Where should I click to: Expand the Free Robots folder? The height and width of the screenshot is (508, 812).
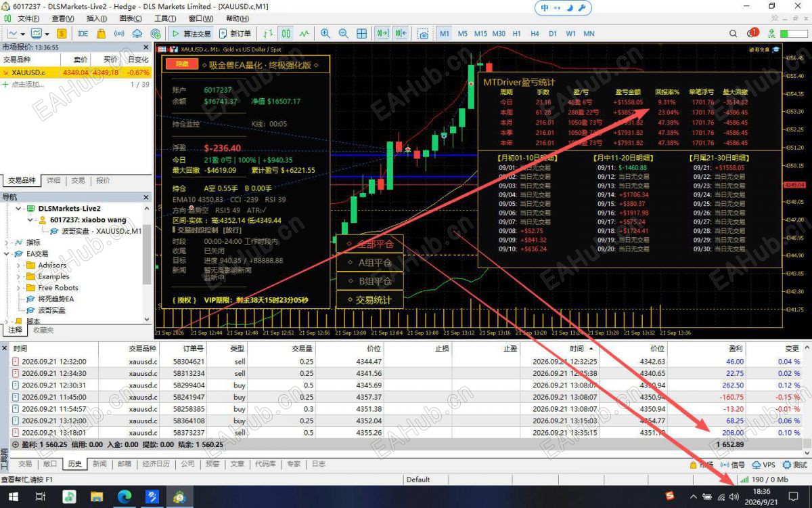pyautogui.click(x=18, y=288)
